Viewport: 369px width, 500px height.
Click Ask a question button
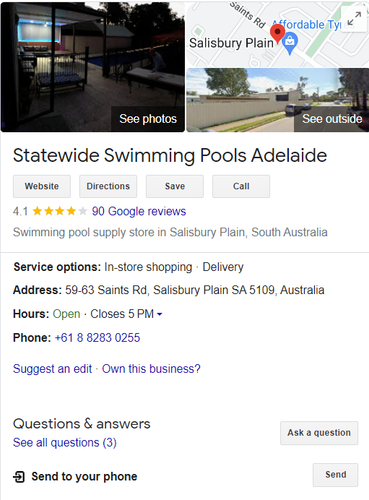point(319,433)
